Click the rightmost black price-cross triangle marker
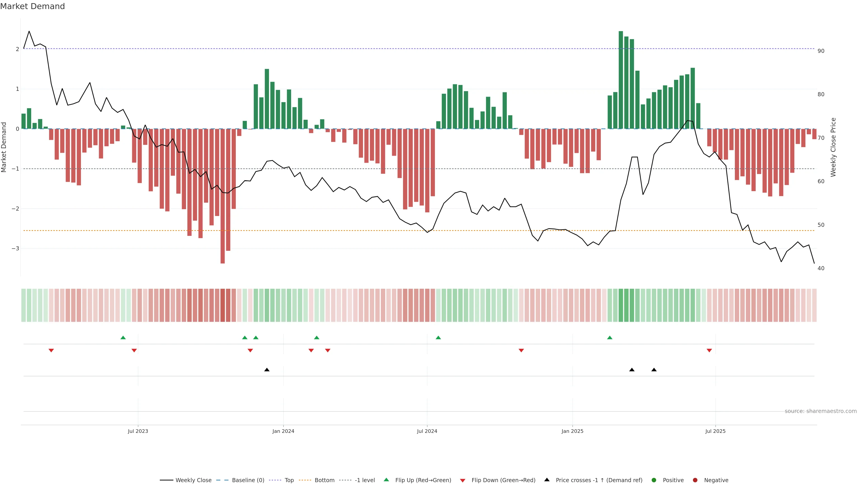The width and height of the screenshot is (868, 488). pyautogui.click(x=654, y=370)
